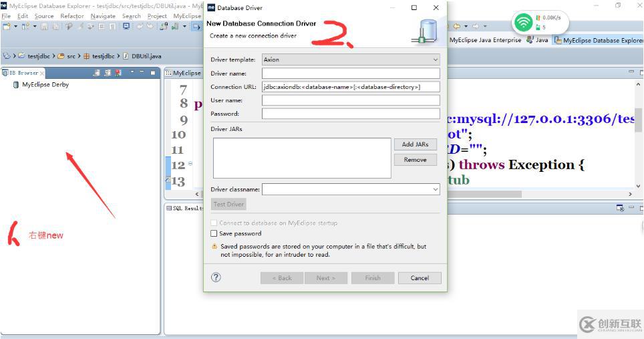Select MyEclipse Derby in DB Browser
This screenshot has height=339, width=644.
(41, 85)
